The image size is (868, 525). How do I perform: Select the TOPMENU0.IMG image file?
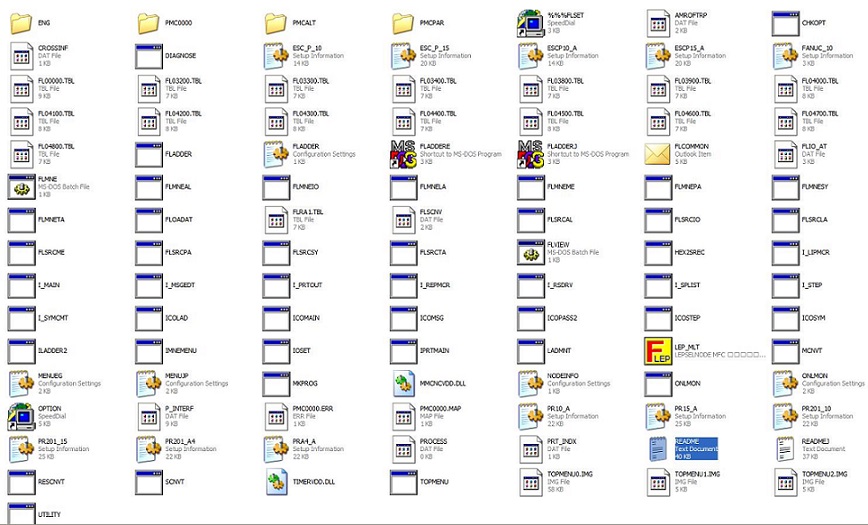coord(531,482)
